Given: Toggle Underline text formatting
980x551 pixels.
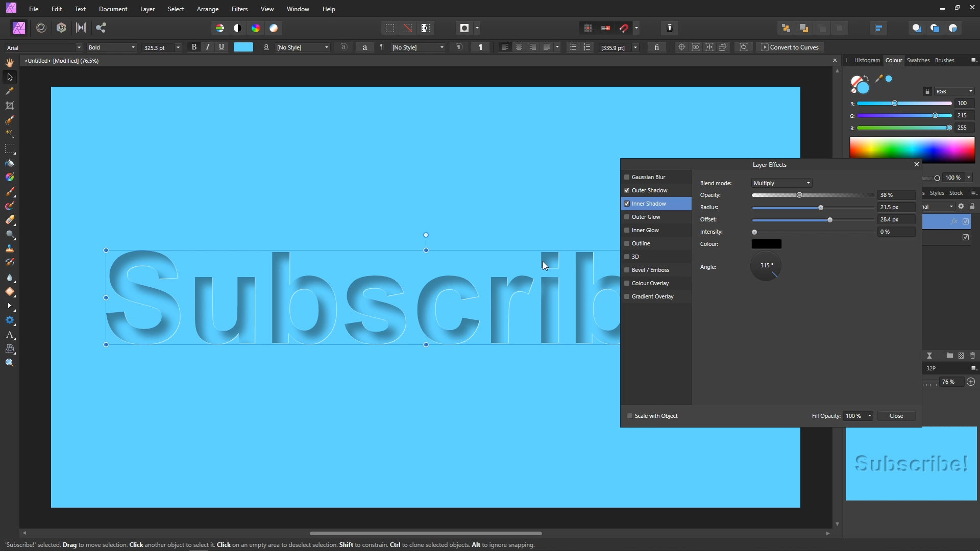Looking at the screenshot, I should point(222,47).
